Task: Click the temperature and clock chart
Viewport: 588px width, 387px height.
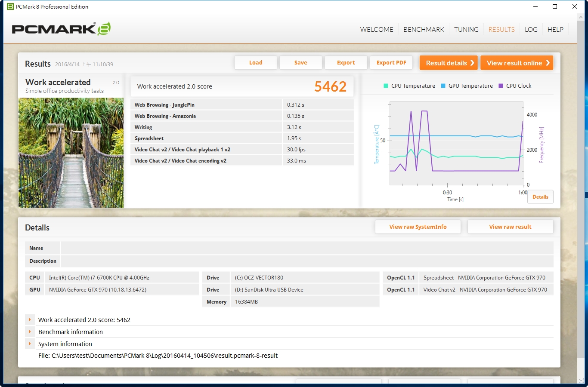Action: pyautogui.click(x=457, y=144)
